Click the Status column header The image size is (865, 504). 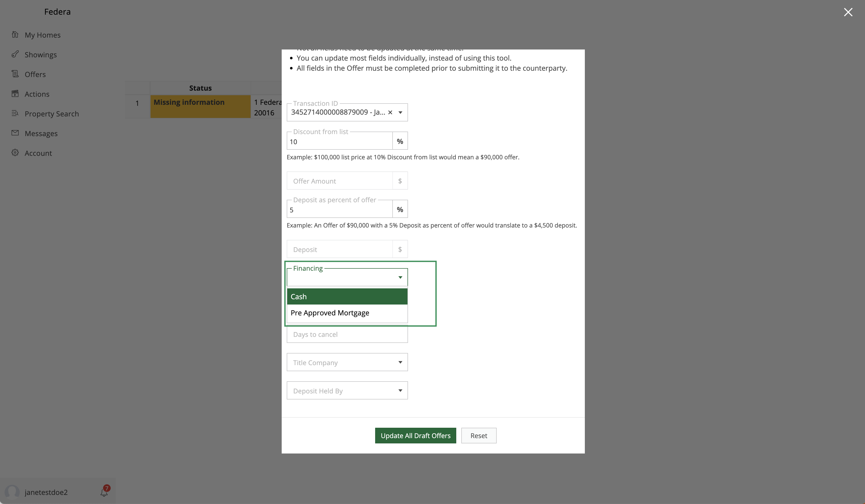pyautogui.click(x=200, y=88)
